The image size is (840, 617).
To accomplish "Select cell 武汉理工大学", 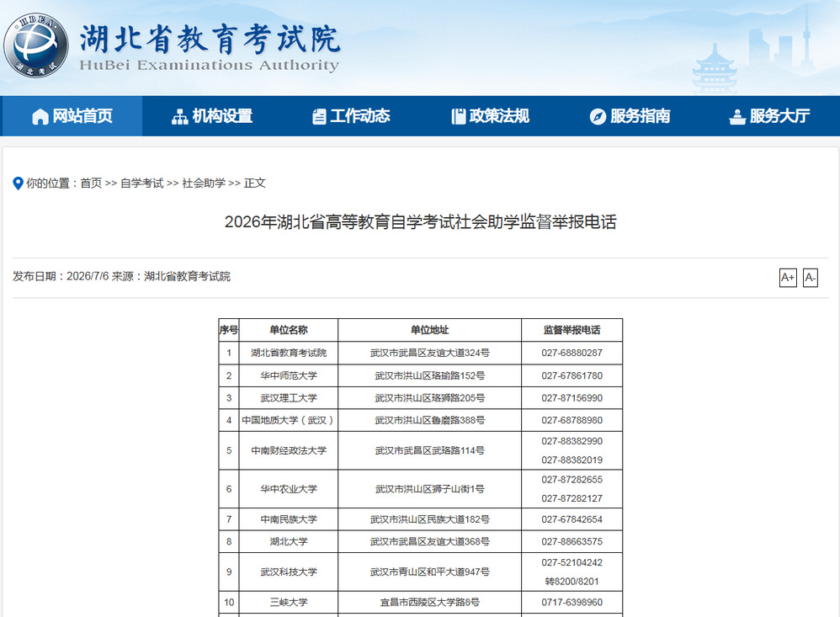I will [x=289, y=398].
